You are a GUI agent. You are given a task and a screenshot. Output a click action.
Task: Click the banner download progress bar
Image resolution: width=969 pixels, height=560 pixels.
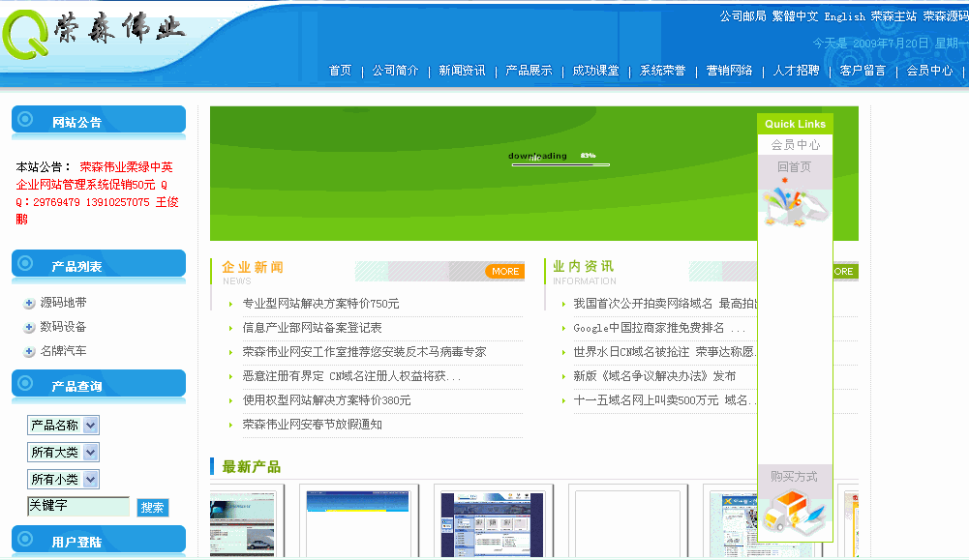pos(560,164)
